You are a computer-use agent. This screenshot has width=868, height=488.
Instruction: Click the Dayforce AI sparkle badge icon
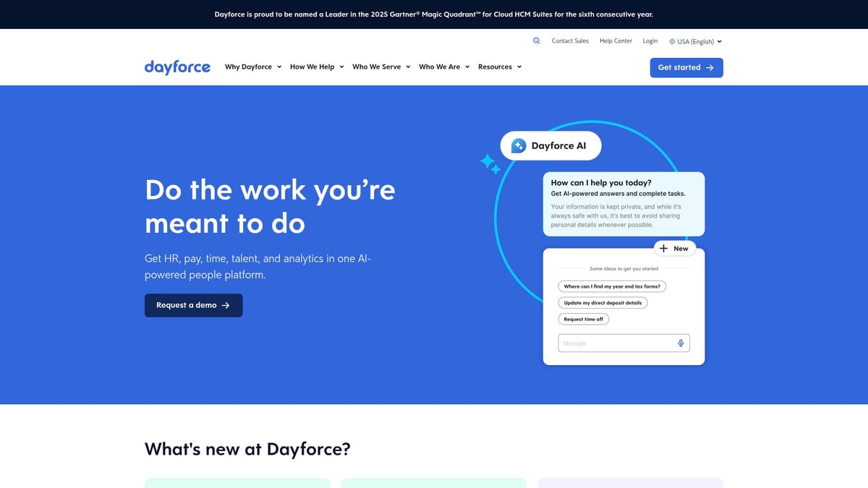519,146
